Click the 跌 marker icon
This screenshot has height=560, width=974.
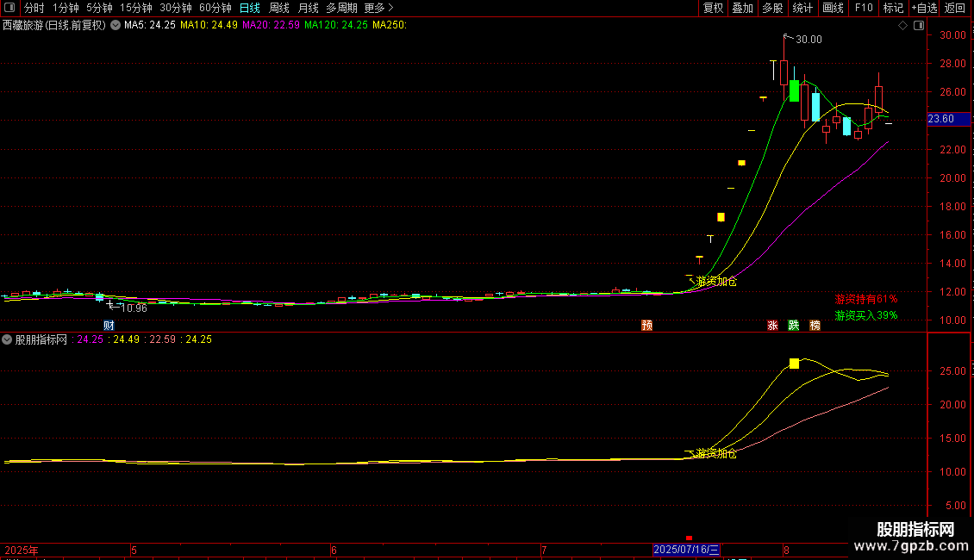(794, 326)
